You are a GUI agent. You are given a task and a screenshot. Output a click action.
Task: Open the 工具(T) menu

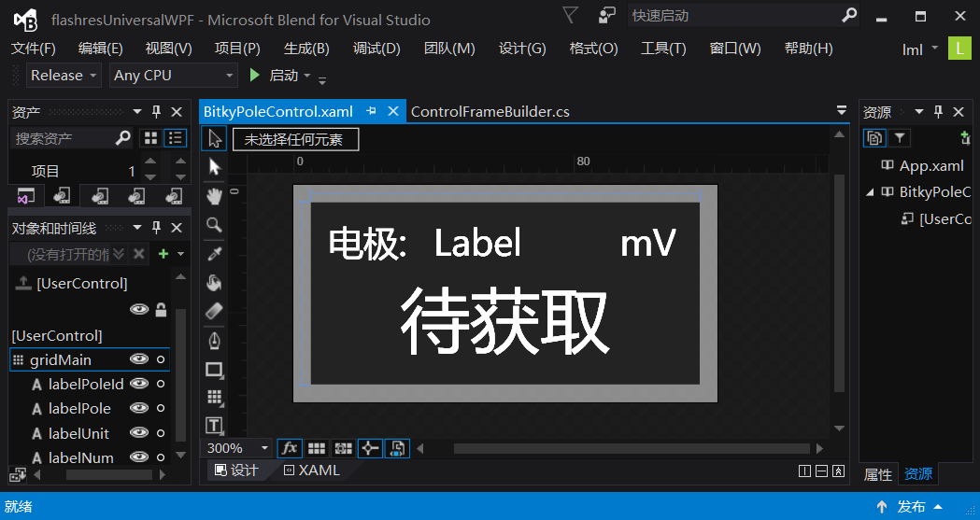click(663, 49)
